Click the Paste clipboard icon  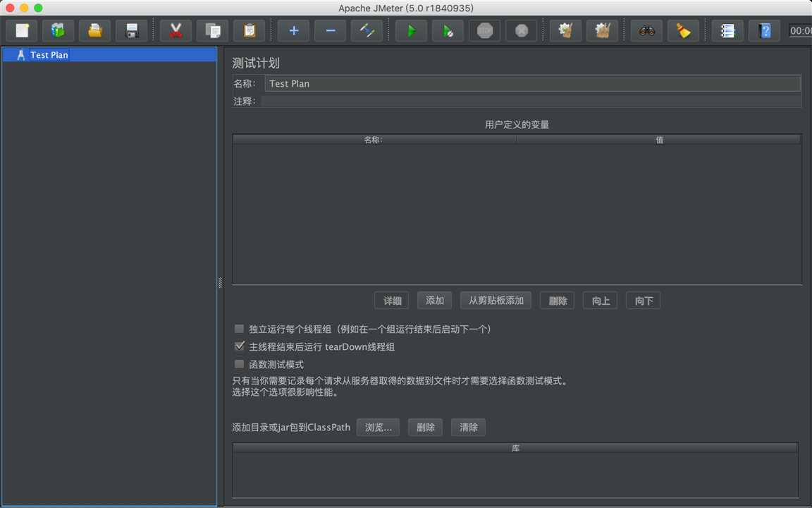250,30
